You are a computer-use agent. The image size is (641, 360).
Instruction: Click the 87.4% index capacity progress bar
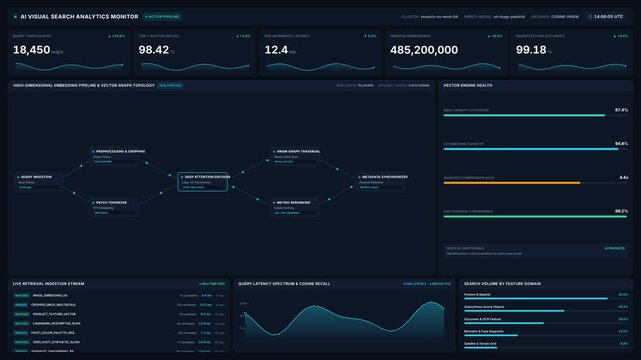536,116
